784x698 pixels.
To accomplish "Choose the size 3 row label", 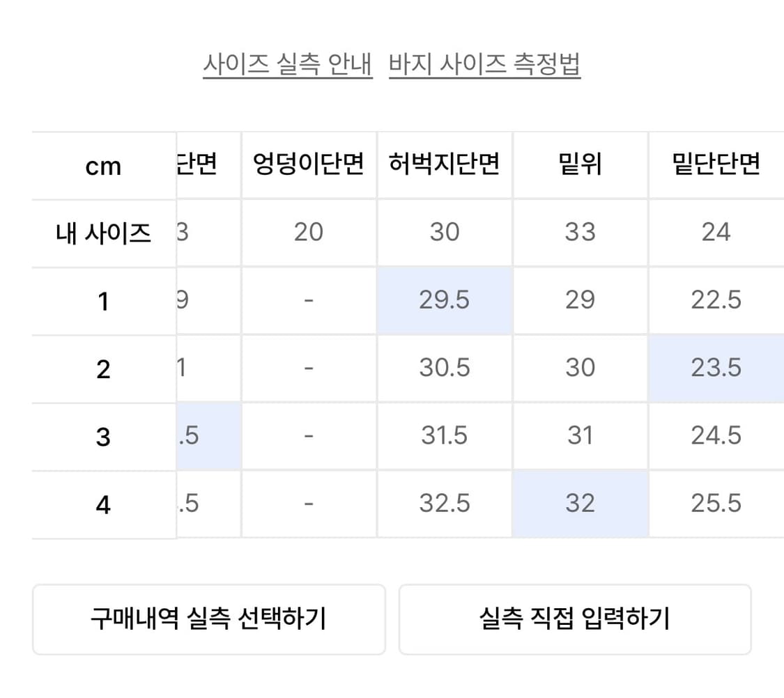I will pyautogui.click(x=103, y=437).
